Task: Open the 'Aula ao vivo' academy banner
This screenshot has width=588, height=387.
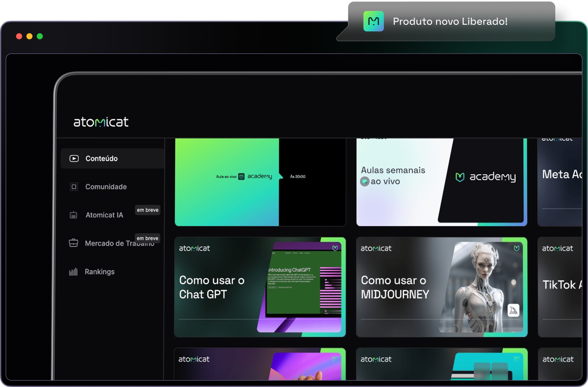Action: (x=260, y=182)
